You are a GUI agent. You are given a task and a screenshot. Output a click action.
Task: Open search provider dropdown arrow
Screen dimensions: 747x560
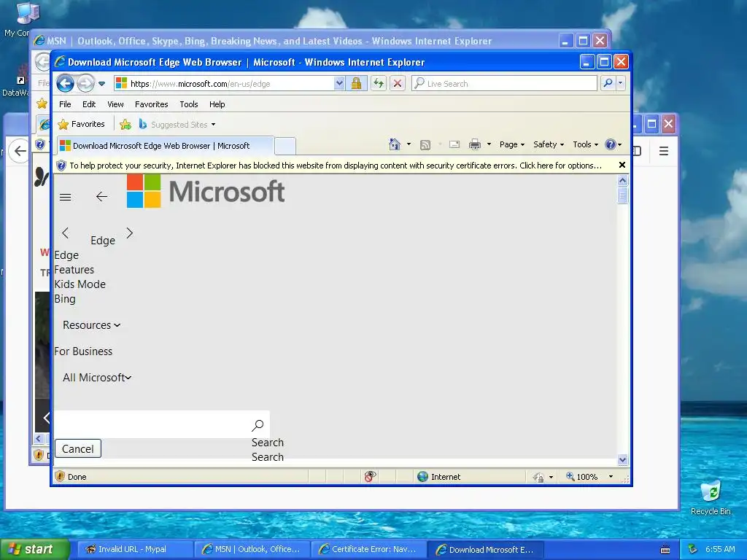(x=620, y=83)
